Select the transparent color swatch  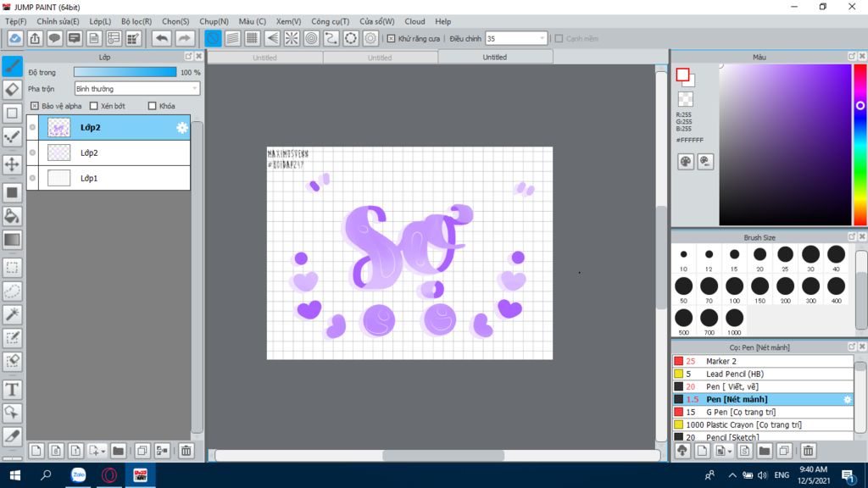pyautogui.click(x=685, y=99)
